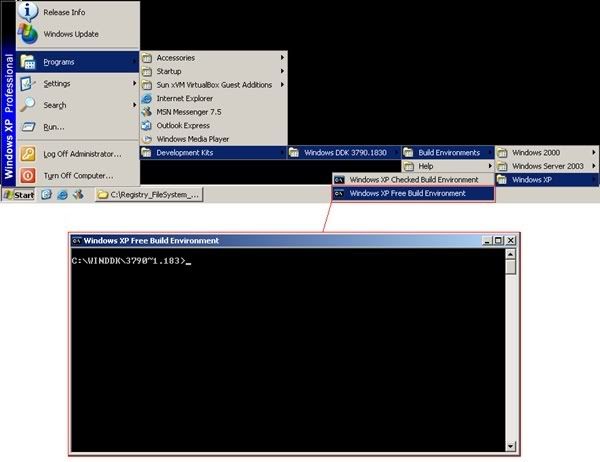600x462 pixels.
Task: Click the C:\Registry_FileSystem taskbar button
Action: pos(149,195)
